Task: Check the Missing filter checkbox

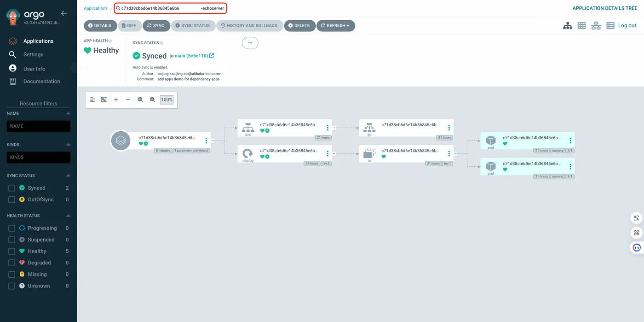Action: point(12,274)
